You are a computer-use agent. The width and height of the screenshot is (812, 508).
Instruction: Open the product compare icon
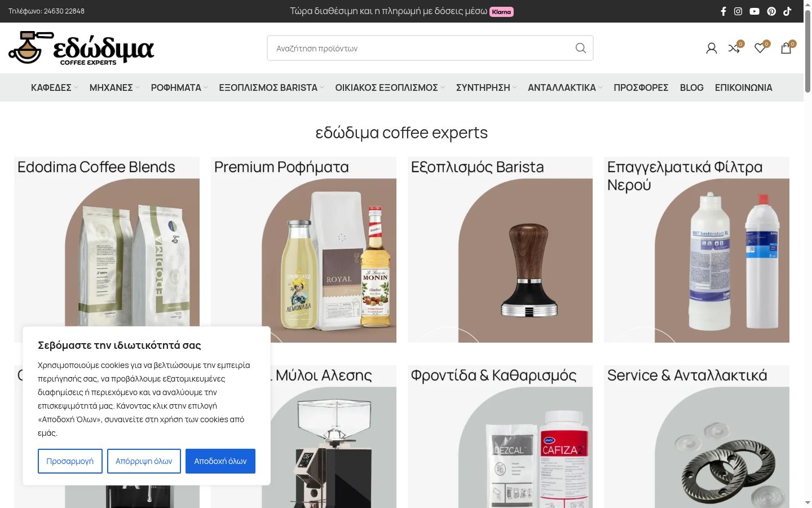pos(734,49)
